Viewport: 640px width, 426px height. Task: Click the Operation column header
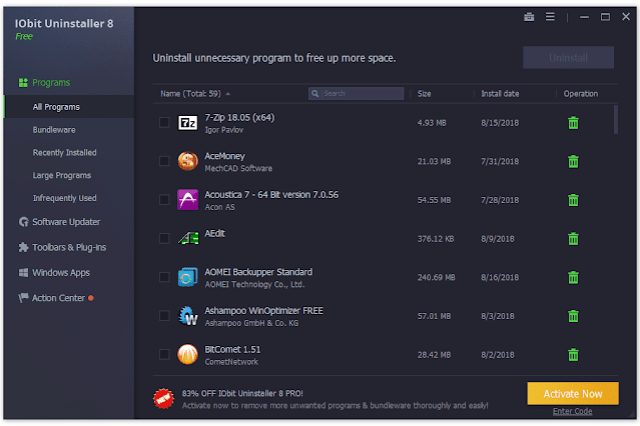coord(580,94)
